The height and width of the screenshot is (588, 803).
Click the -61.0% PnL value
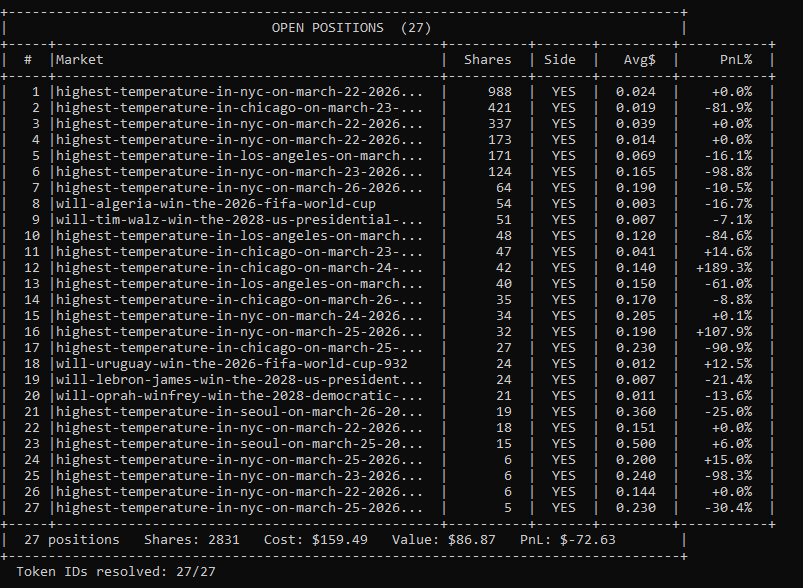pyautogui.click(x=728, y=284)
